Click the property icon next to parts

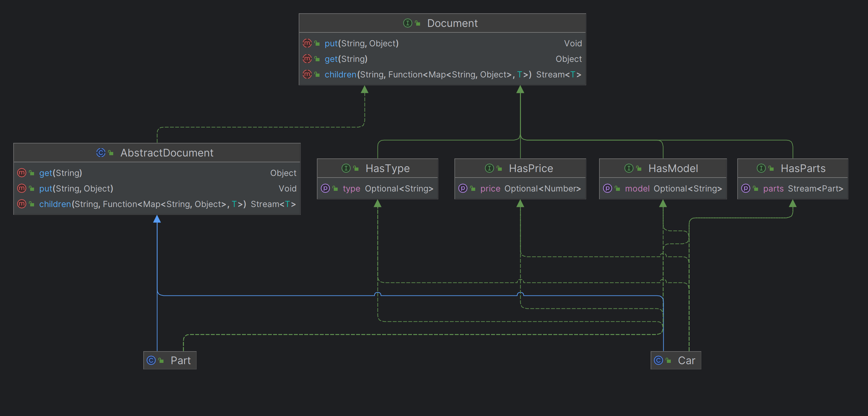point(745,189)
